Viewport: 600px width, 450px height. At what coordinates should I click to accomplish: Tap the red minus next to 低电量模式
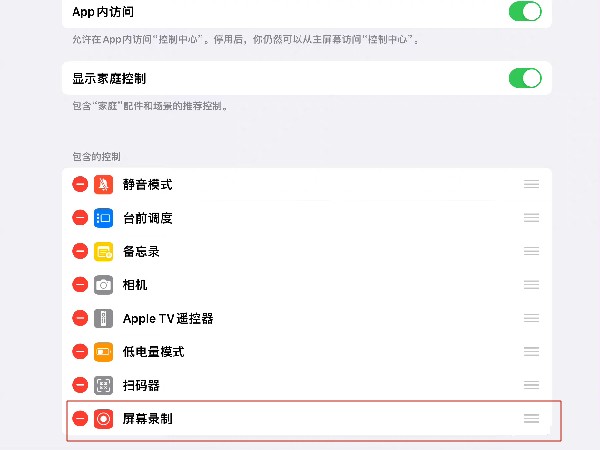(x=80, y=352)
